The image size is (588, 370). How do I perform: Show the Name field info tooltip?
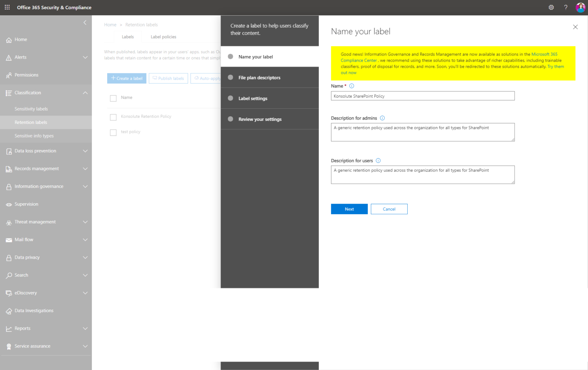352,86
